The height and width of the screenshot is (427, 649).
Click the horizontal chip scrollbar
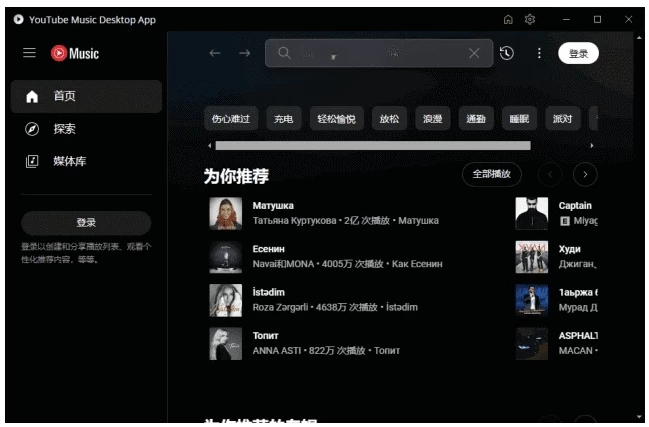point(400,146)
